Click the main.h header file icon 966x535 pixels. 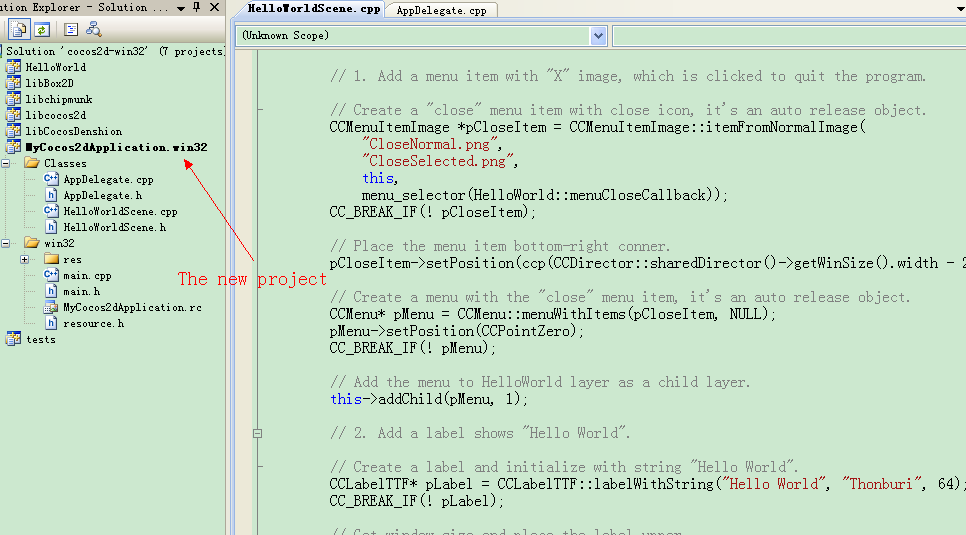click(x=52, y=291)
